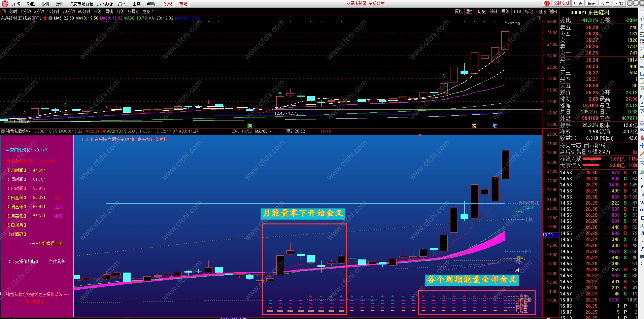The height and width of the screenshot is (319, 644).
Task: Click the 300821 东岳硅材 stock title
Action: click(x=590, y=12)
